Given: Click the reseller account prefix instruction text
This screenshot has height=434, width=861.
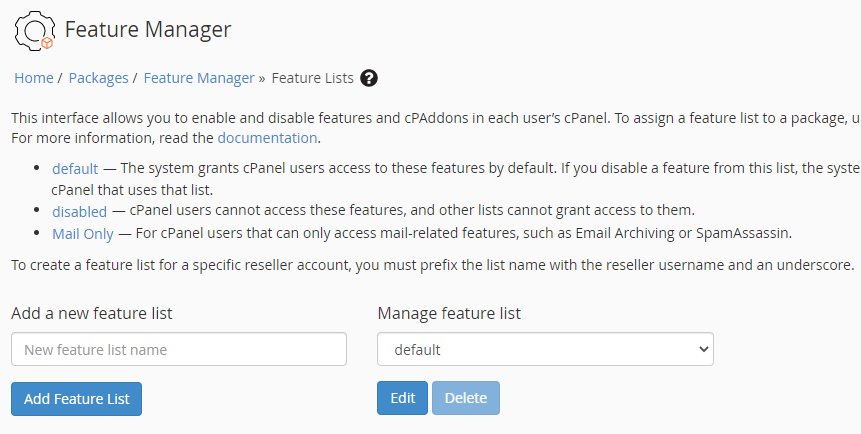Looking at the screenshot, I should [x=432, y=265].
